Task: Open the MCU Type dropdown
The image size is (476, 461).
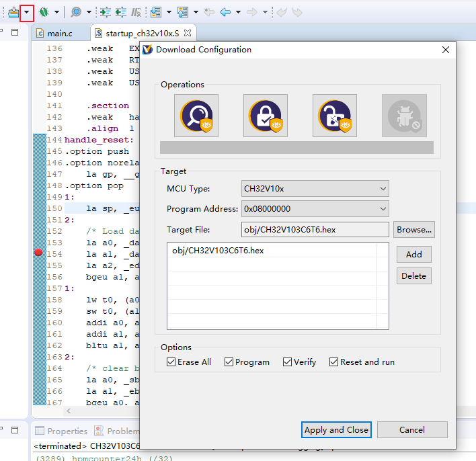Action: pos(315,189)
